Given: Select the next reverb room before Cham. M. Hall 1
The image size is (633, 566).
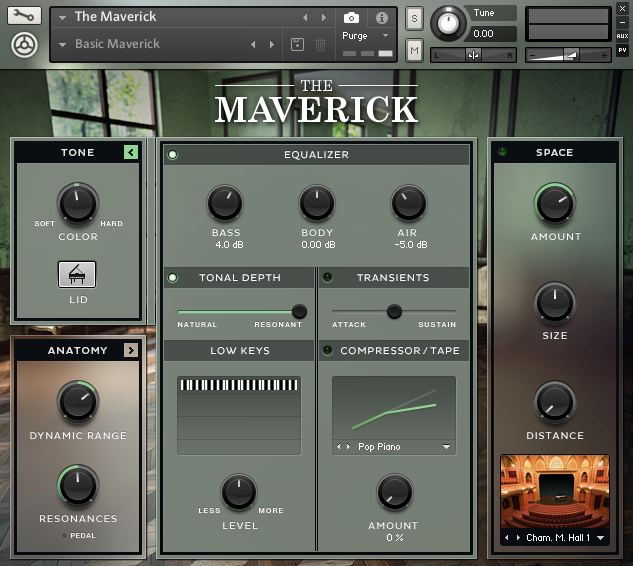Looking at the screenshot, I should 518,538.
